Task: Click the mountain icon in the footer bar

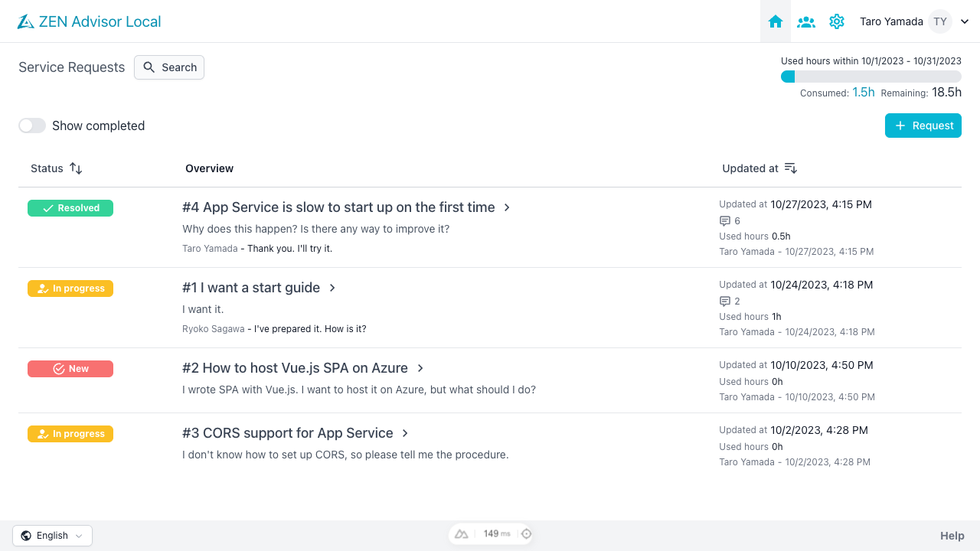Action: click(461, 533)
